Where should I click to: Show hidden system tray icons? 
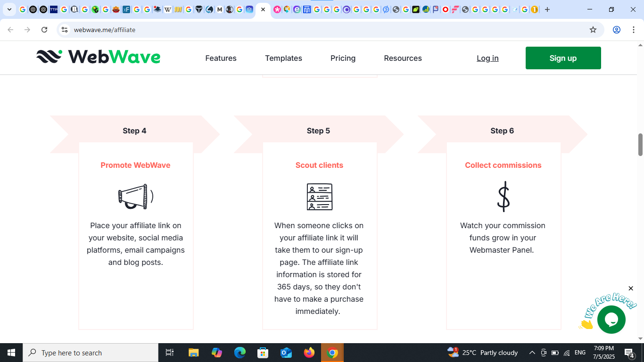click(x=532, y=353)
